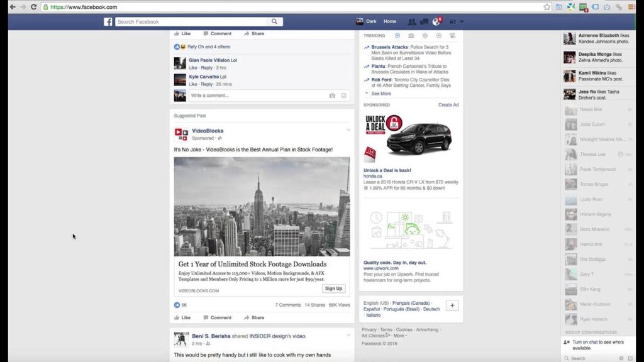The width and height of the screenshot is (644, 362).
Task: Reload the Facebook page
Action: coord(34,7)
